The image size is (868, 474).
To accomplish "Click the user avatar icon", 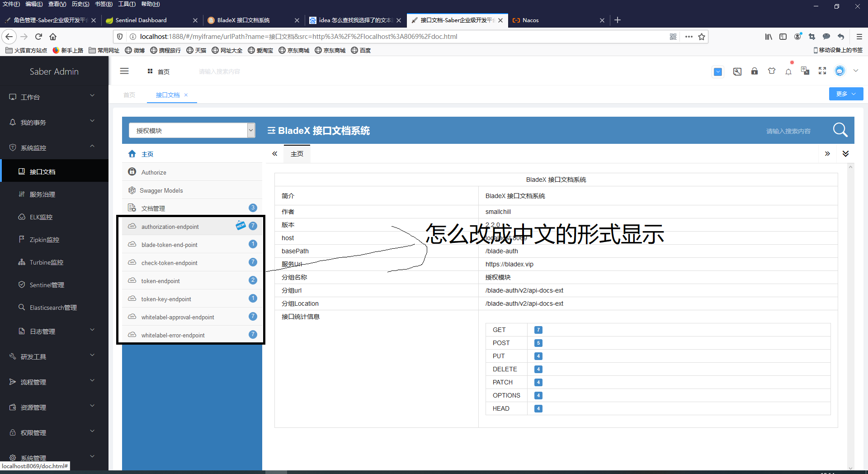I will [x=840, y=71].
